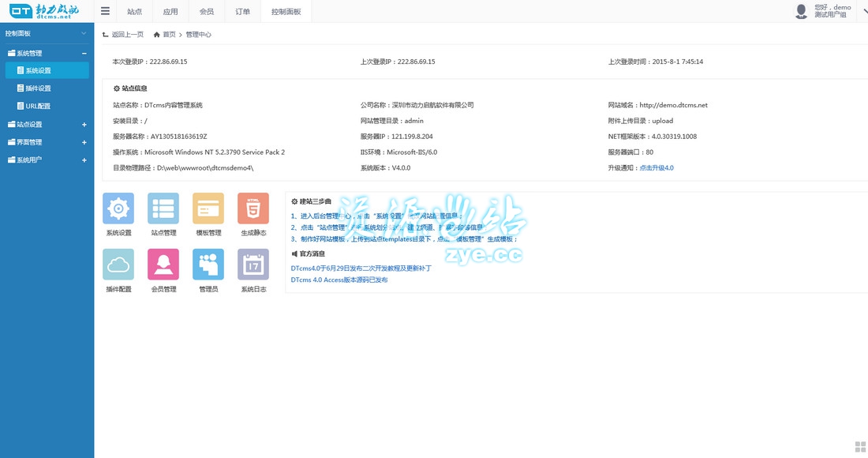Select URL配置 in the sidebar tree
Screen dimensions: 868x458
click(37, 106)
